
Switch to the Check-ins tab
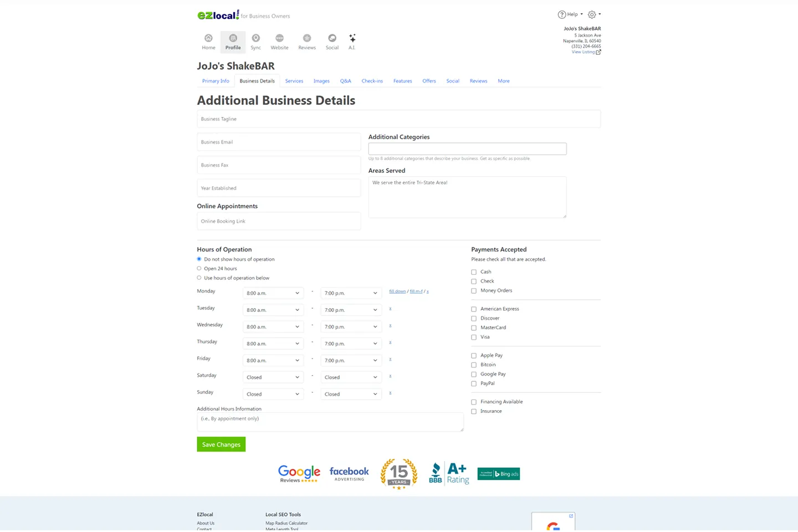tap(372, 81)
